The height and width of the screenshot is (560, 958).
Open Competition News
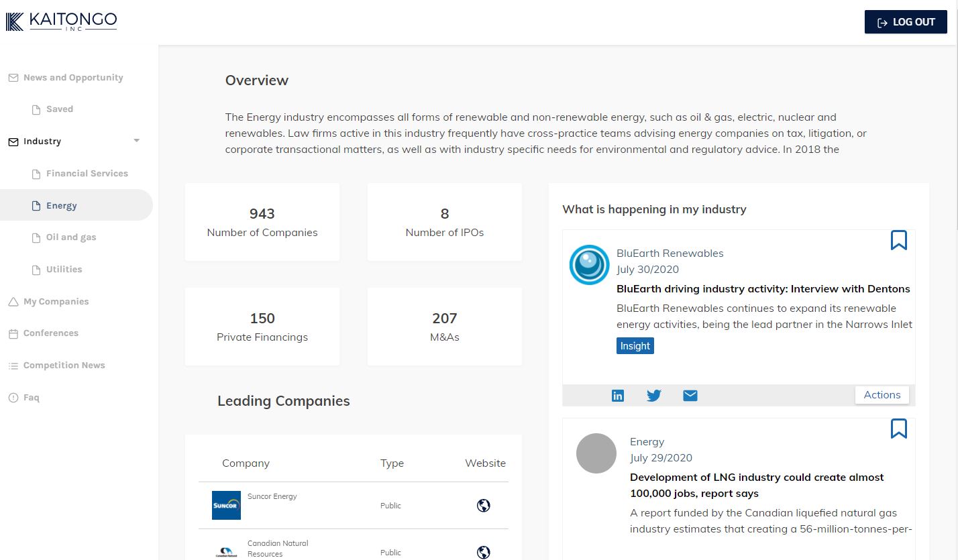click(x=64, y=366)
